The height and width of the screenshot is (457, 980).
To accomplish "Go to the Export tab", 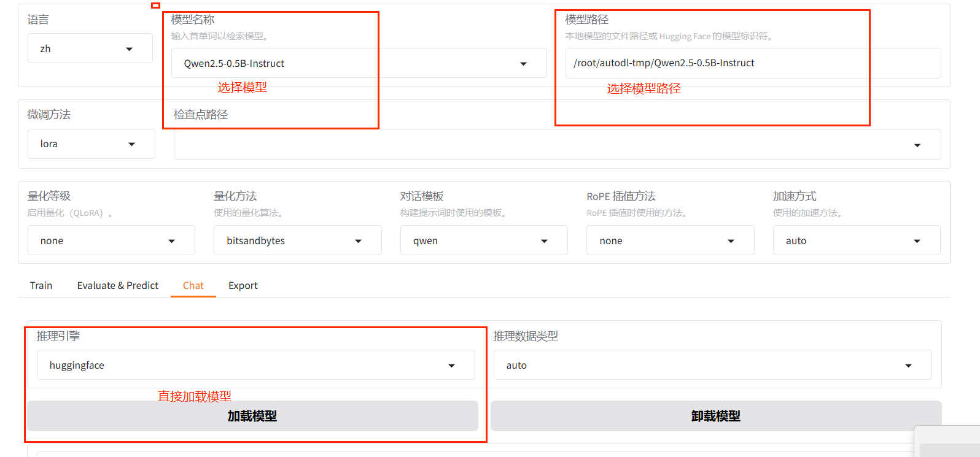I will [243, 286].
